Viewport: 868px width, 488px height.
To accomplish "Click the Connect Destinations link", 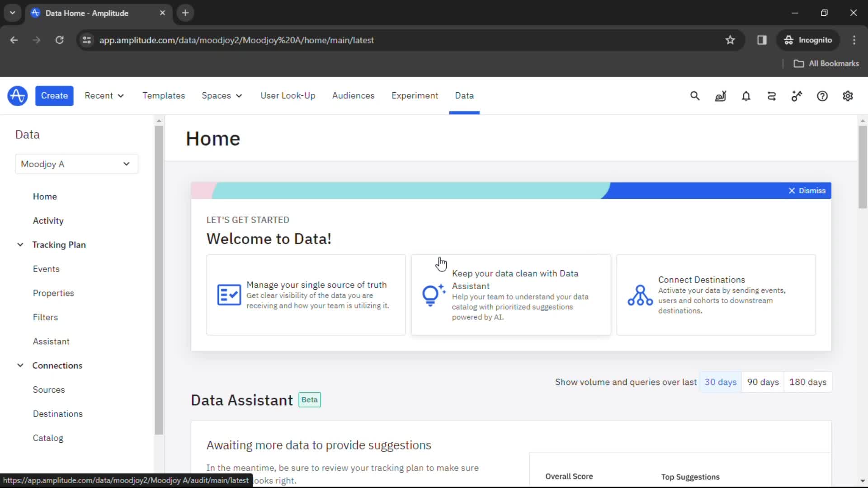I will pos(701,279).
